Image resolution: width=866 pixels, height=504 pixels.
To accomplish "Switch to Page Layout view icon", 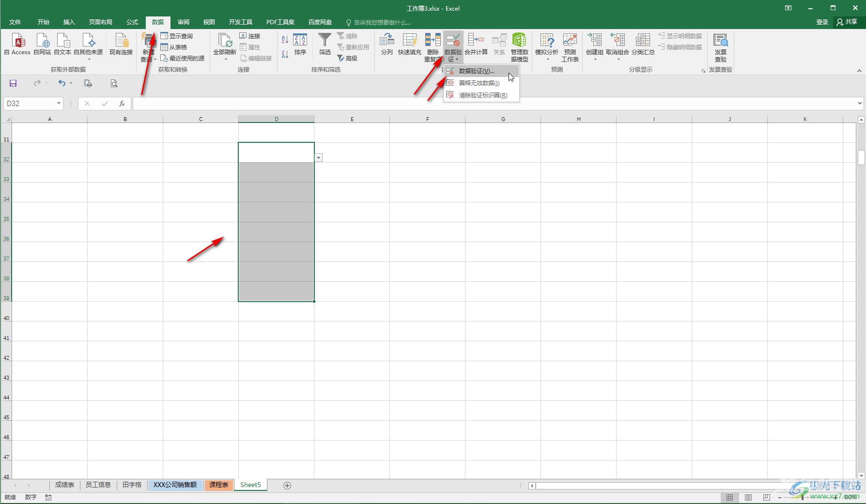I will 748,497.
